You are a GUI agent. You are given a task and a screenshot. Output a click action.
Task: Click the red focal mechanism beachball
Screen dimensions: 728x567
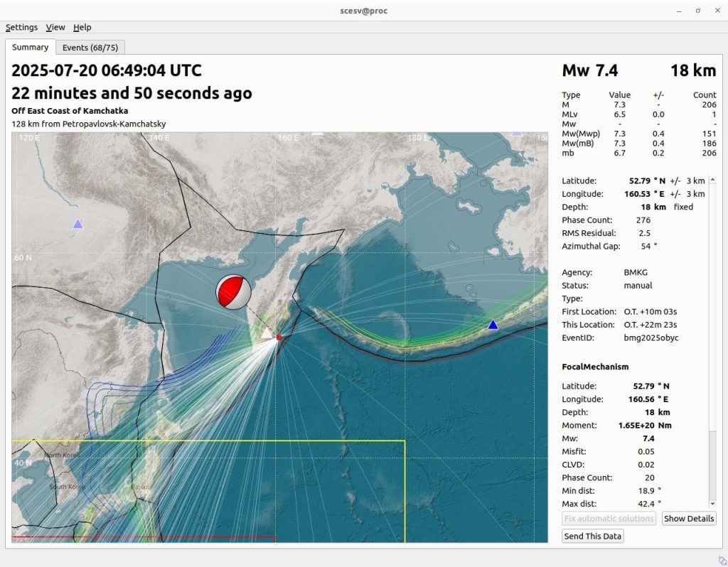233,291
